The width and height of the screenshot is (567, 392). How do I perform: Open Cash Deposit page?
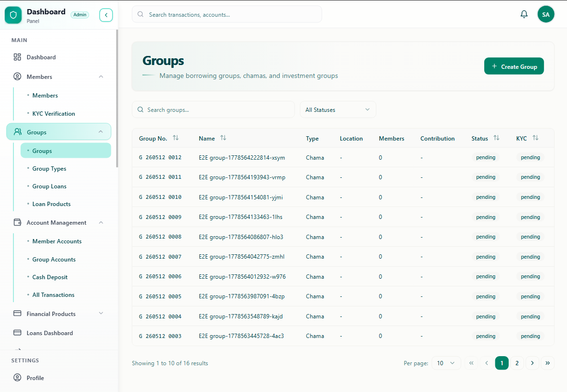coord(50,277)
